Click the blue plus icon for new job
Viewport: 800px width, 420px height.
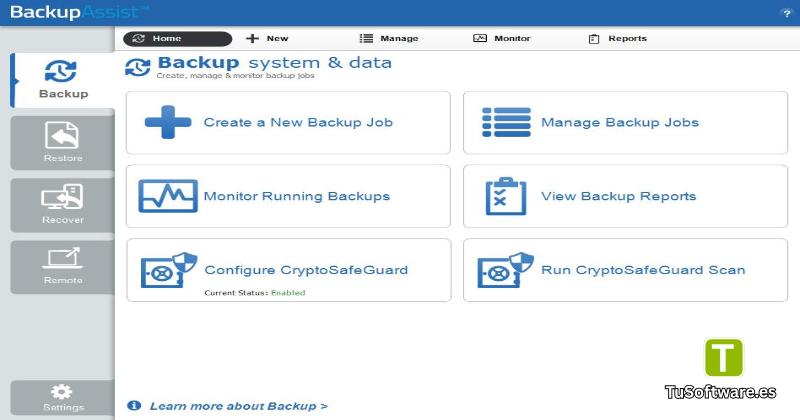pyautogui.click(x=168, y=122)
